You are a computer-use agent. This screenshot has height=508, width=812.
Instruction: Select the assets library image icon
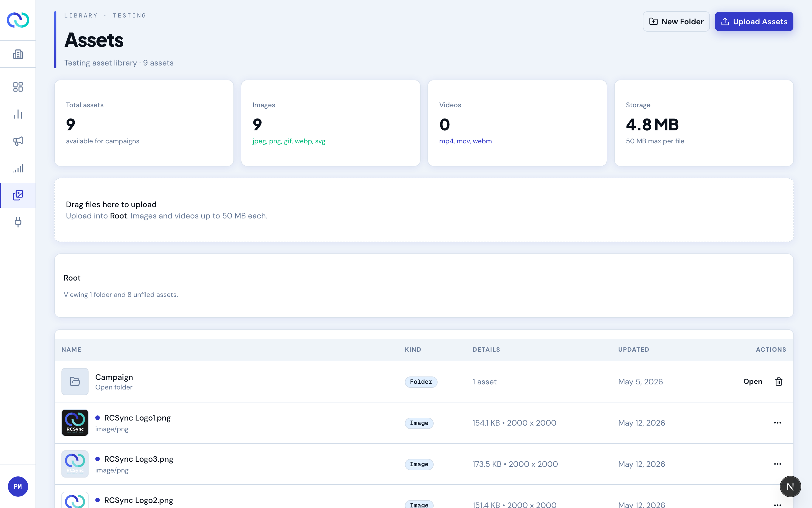point(18,195)
